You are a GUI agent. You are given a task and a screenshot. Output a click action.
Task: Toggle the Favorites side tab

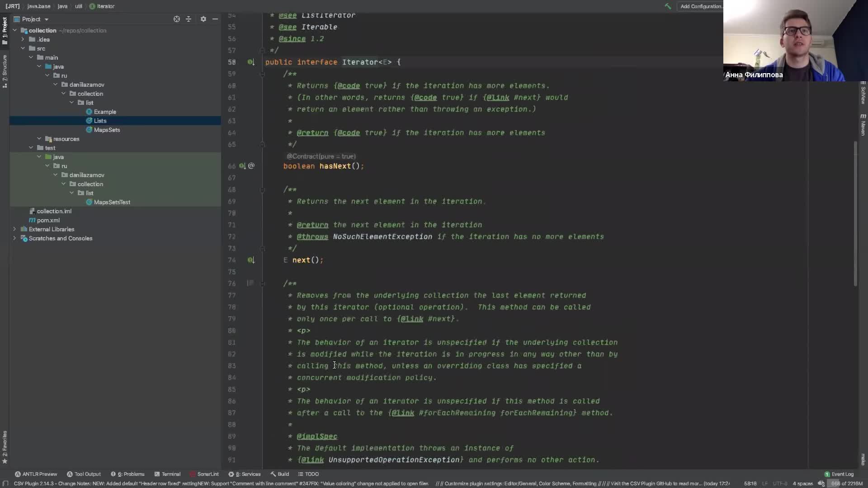pos(5,447)
